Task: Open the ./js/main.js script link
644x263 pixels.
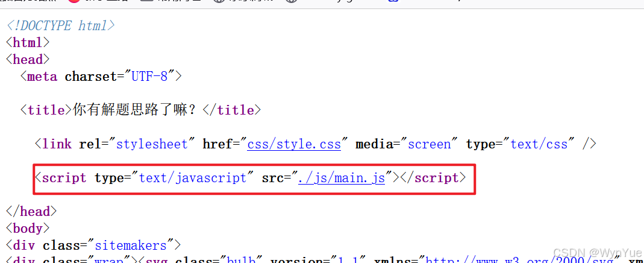Action: (x=342, y=178)
